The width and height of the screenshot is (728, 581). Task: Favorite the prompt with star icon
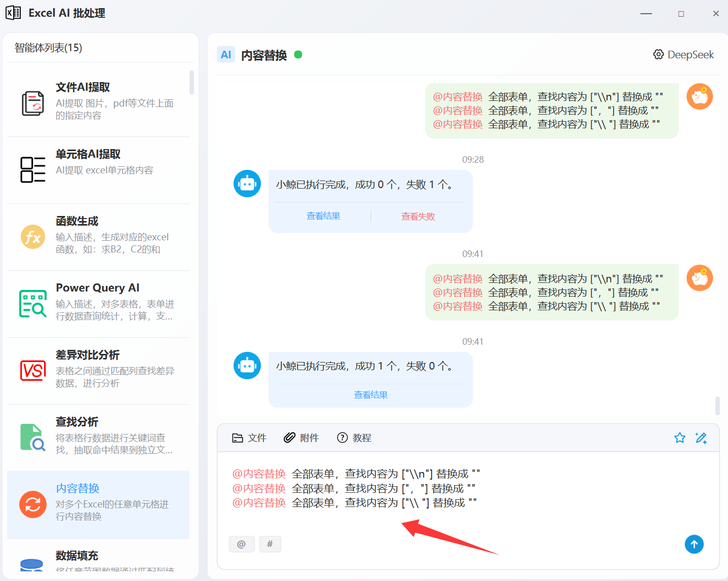pos(680,438)
